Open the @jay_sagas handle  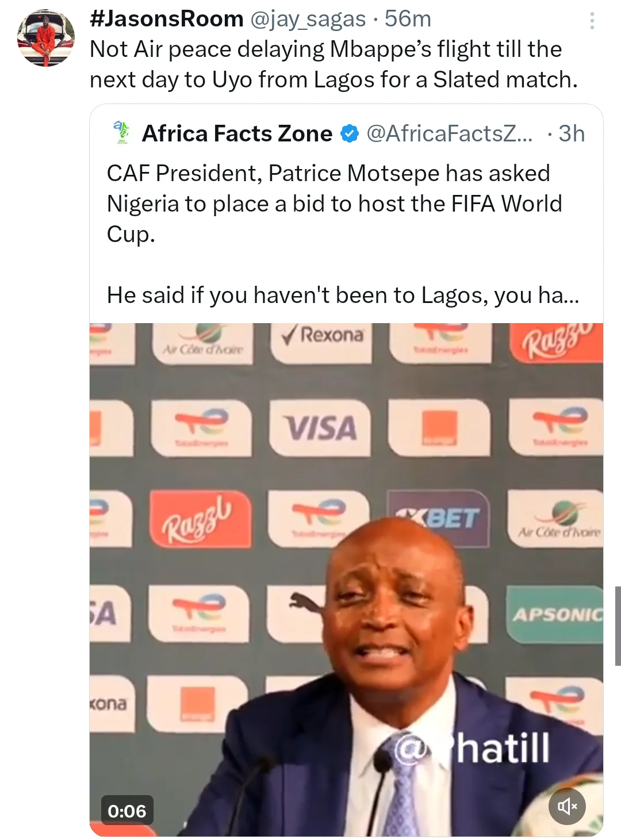point(308,19)
